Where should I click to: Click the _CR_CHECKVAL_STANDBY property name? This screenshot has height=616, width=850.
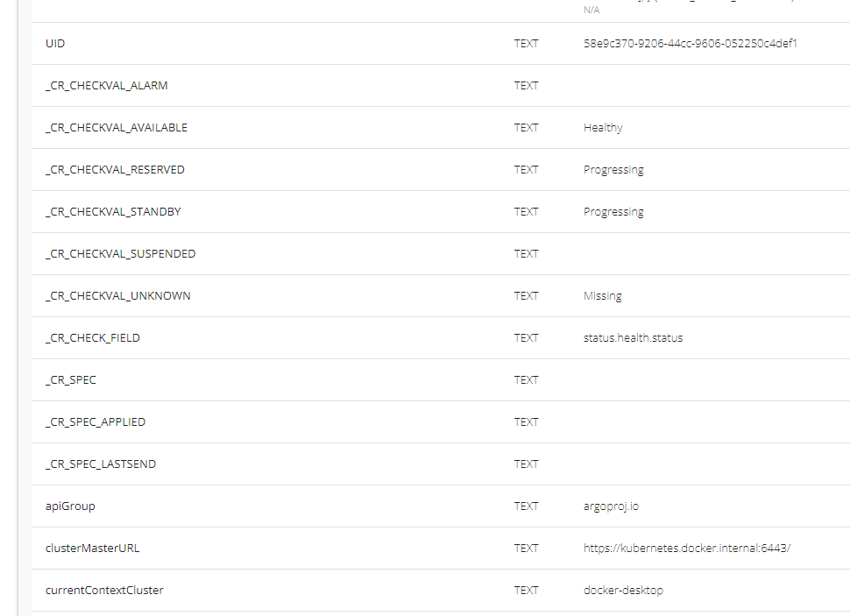113,211
